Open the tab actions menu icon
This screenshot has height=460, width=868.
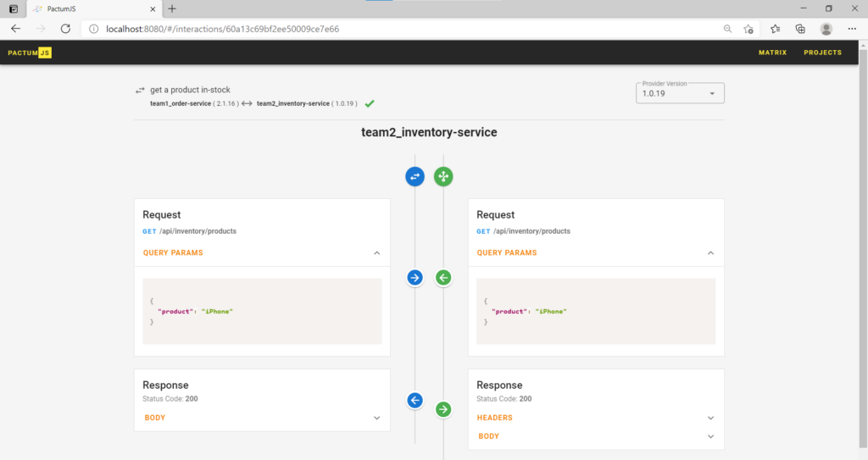(x=14, y=8)
